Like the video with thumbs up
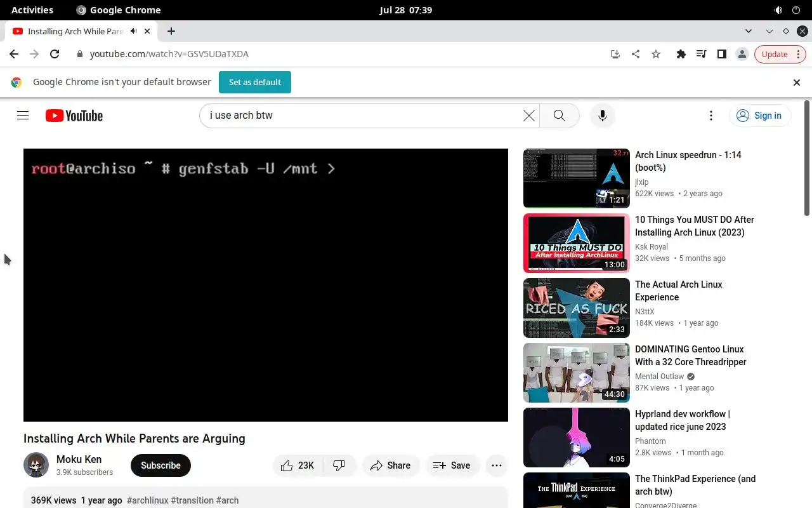 point(298,465)
